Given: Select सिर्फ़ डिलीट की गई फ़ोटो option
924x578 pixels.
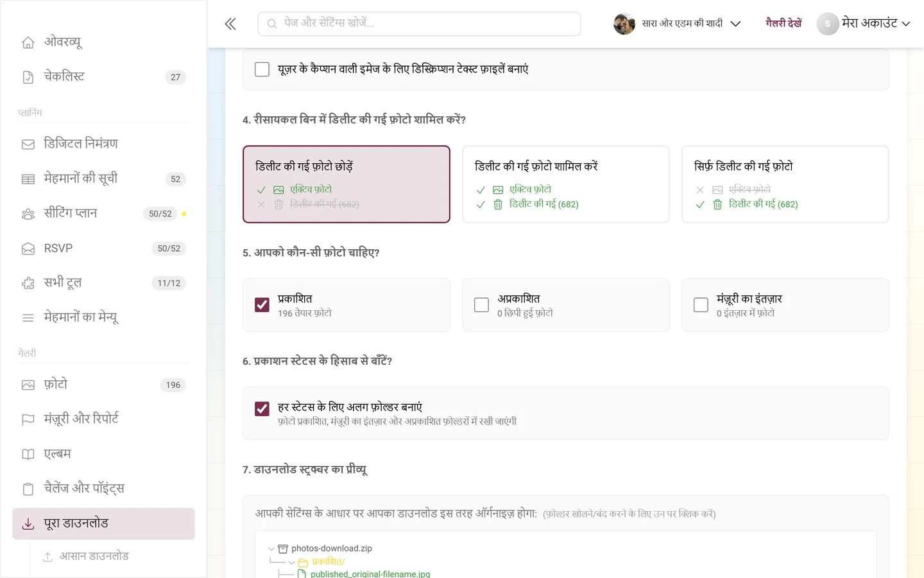Looking at the screenshot, I should tap(785, 184).
